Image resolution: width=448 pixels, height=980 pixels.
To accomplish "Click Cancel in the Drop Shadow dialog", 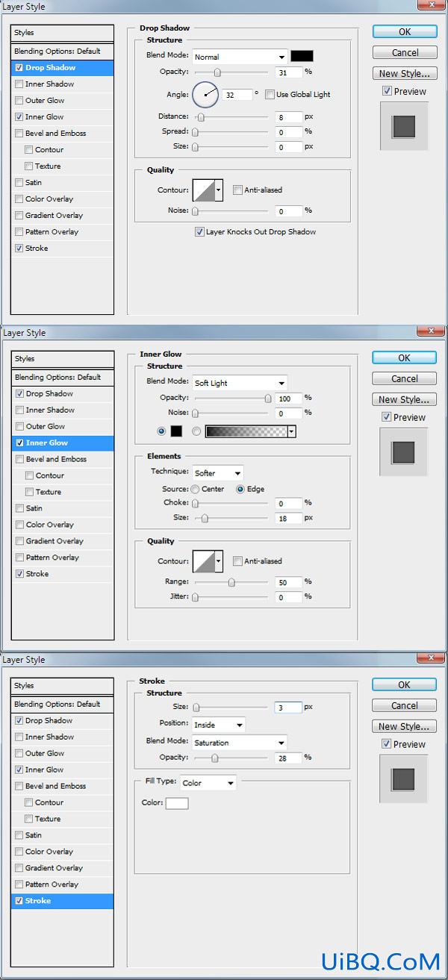I will pyautogui.click(x=404, y=52).
